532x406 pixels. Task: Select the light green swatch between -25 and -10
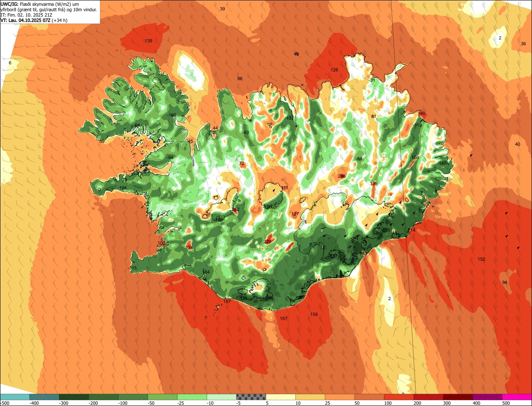click(192, 397)
